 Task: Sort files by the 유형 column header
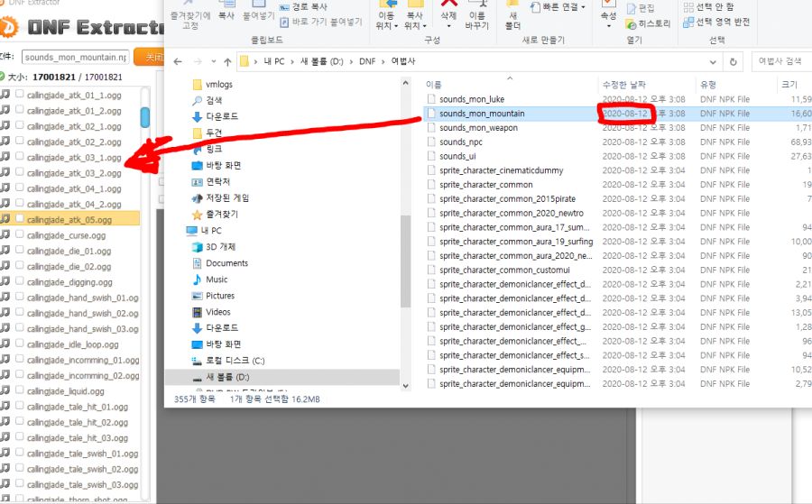pos(708,85)
